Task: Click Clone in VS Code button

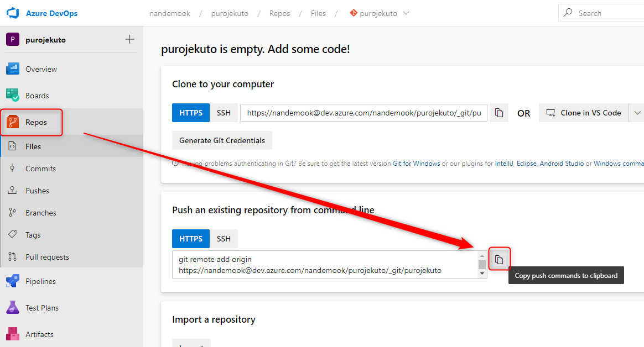Action: [584, 113]
